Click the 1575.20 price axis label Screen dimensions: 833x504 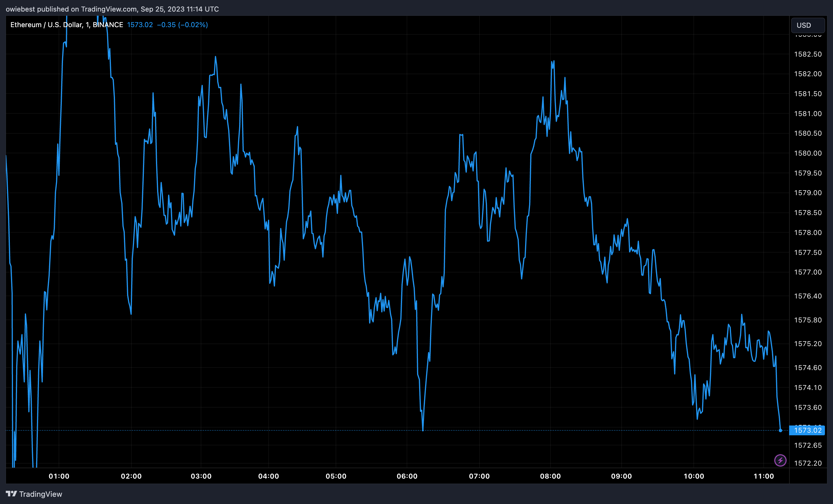tap(808, 344)
